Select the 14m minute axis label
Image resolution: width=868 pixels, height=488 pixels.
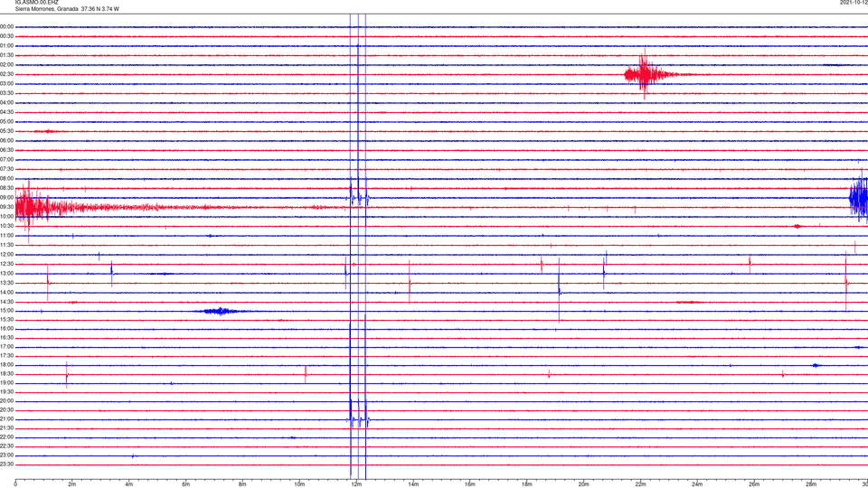click(413, 484)
